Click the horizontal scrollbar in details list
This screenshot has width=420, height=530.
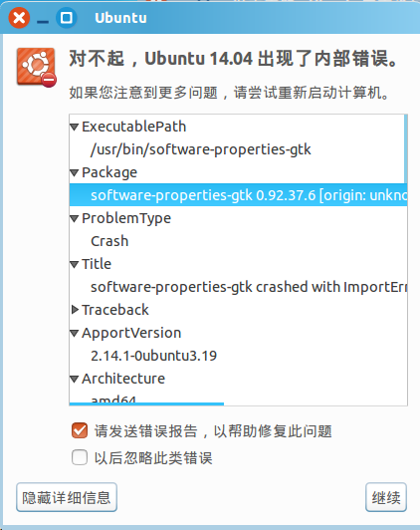146,403
